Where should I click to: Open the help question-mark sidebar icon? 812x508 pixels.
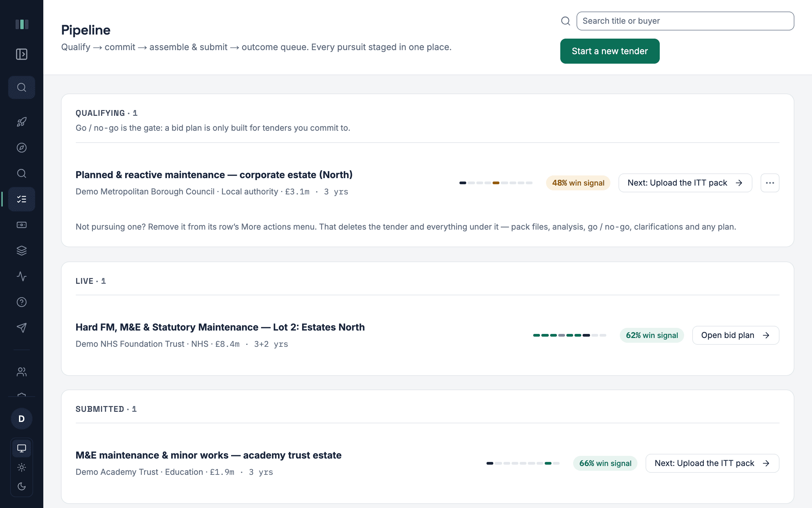pyautogui.click(x=22, y=302)
